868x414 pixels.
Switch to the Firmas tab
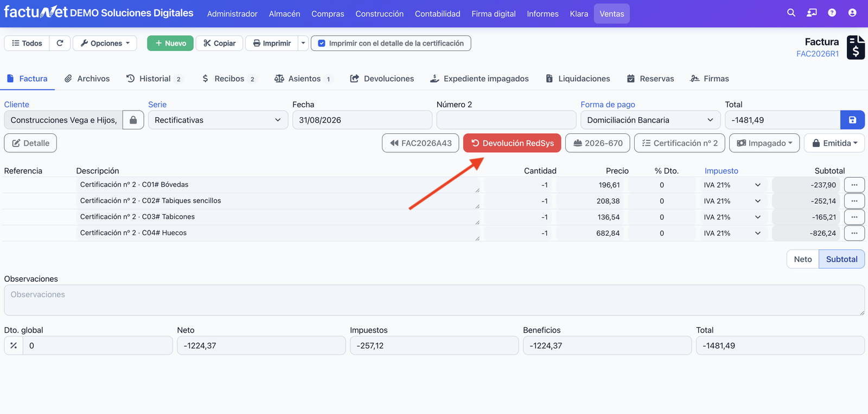pos(709,79)
